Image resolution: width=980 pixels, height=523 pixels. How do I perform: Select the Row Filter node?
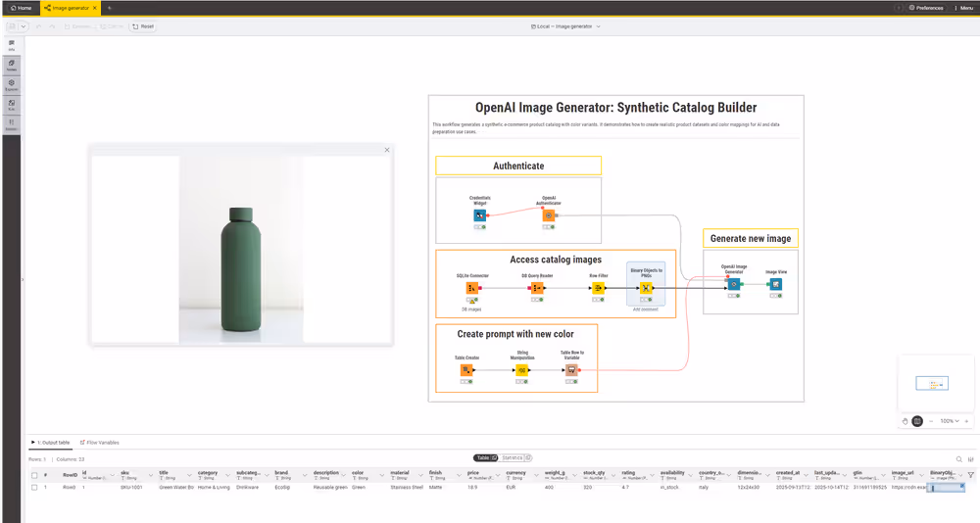[x=598, y=289]
